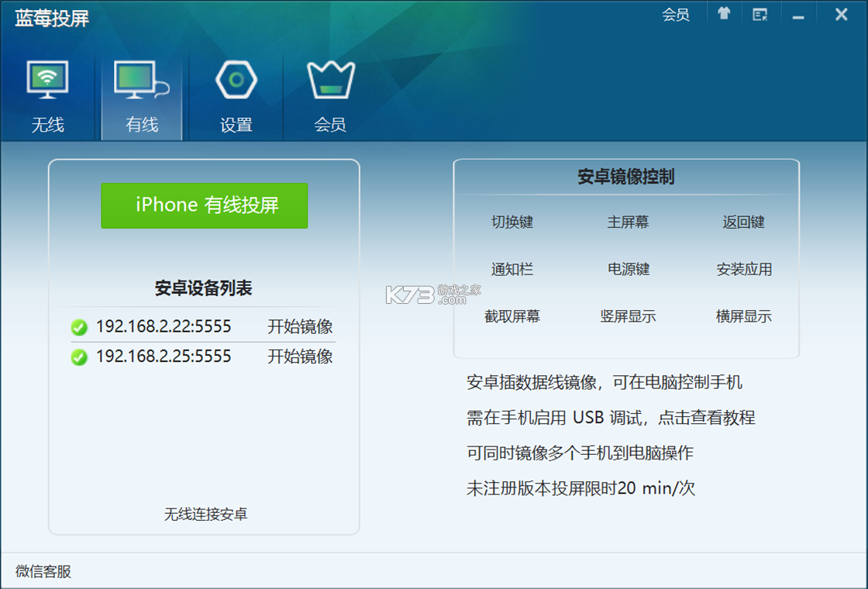Open the 通知栏 control

(512, 270)
